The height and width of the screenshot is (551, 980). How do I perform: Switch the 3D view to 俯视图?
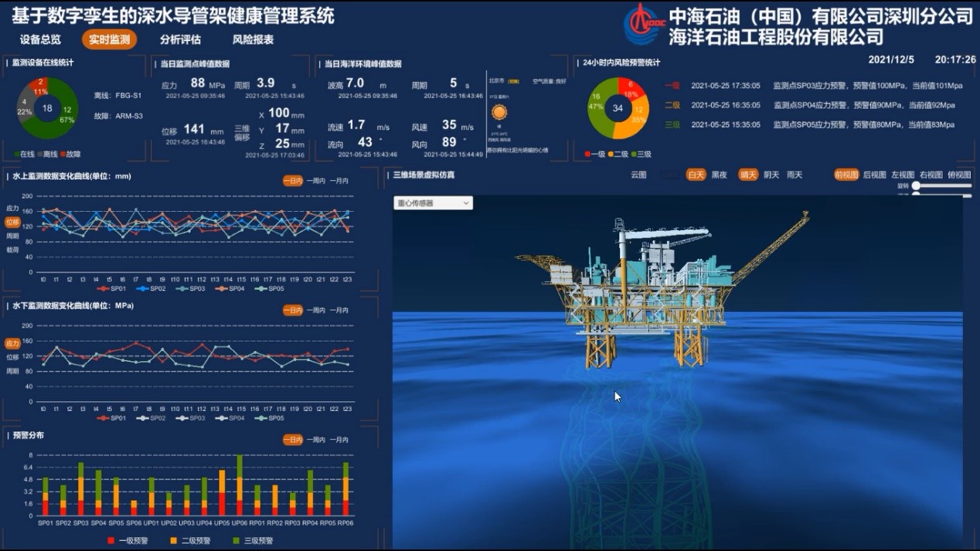click(x=960, y=175)
